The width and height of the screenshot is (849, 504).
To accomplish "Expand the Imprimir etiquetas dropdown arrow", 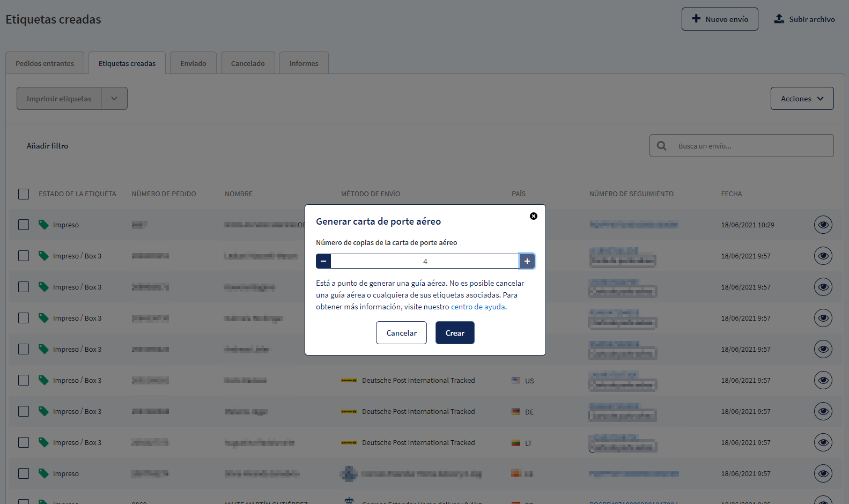I will pyautogui.click(x=114, y=99).
